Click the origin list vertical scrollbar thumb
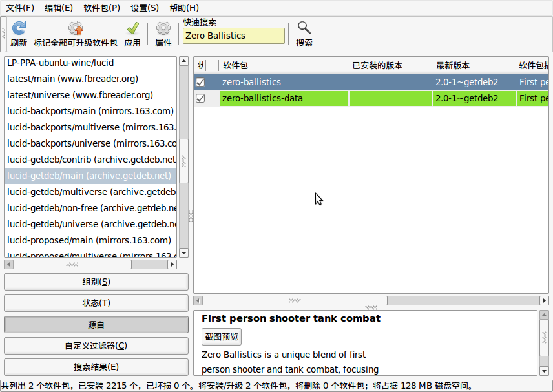Screen dimensions: 553x392 pos(183,161)
